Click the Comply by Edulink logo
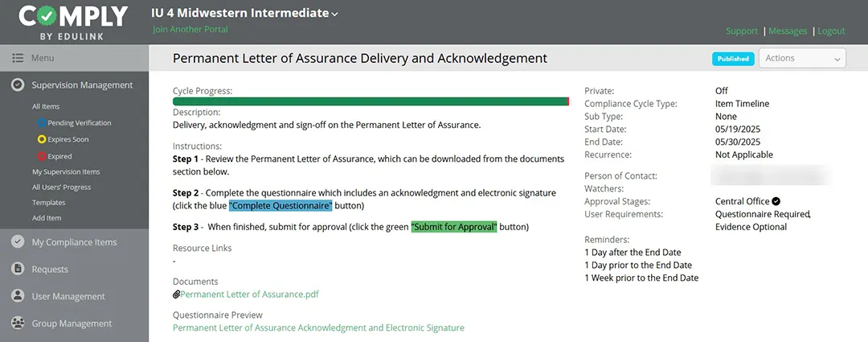 pyautogui.click(x=74, y=22)
